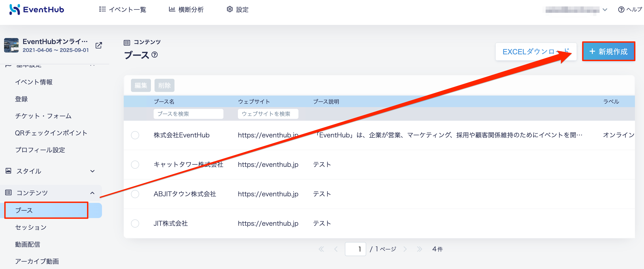Screen dimensions: 644x269
Task: Select radio for ABJITタウン株式会社 row
Action: click(x=135, y=194)
